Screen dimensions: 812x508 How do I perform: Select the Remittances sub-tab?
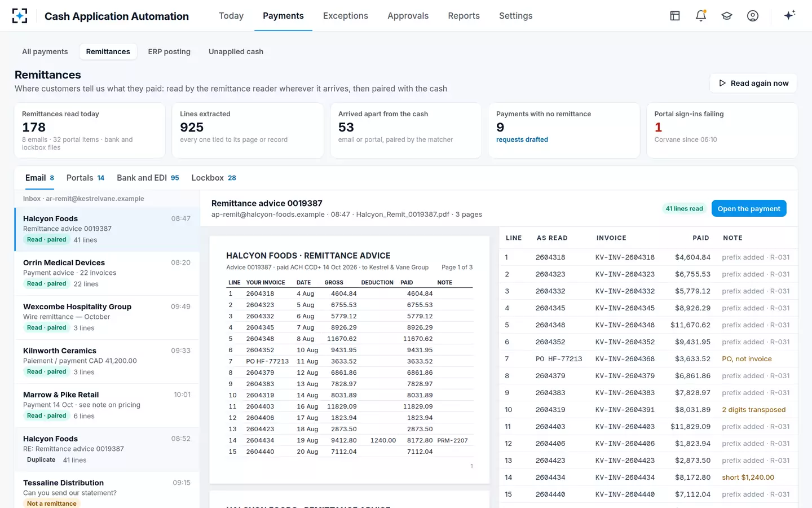pos(108,51)
